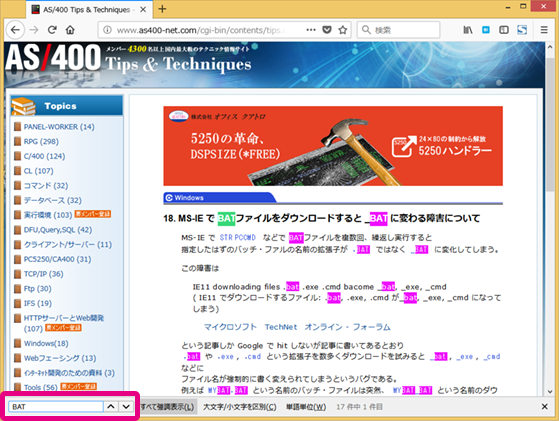Click the Topics panel header
This screenshot has width=559, height=421.
click(67, 106)
